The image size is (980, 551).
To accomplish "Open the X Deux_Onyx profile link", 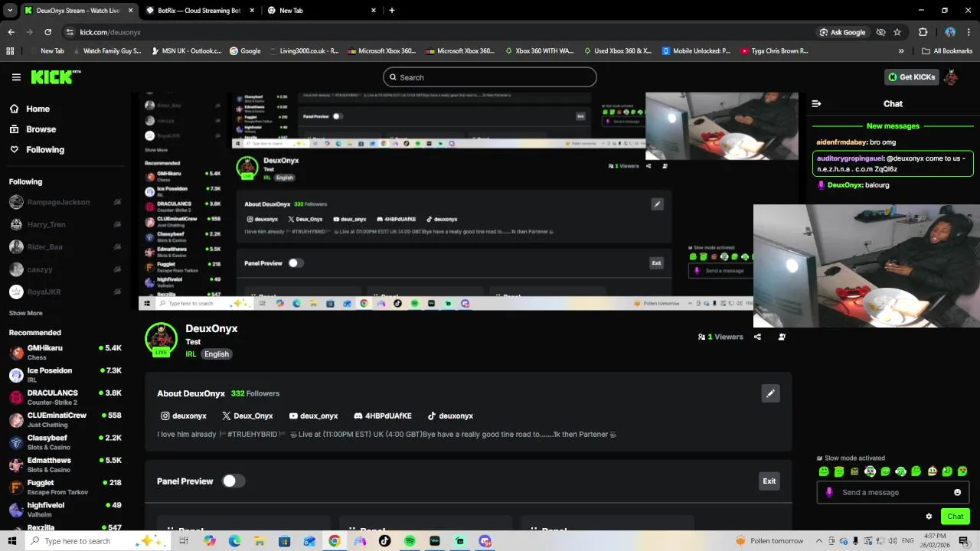I will 247,416.
